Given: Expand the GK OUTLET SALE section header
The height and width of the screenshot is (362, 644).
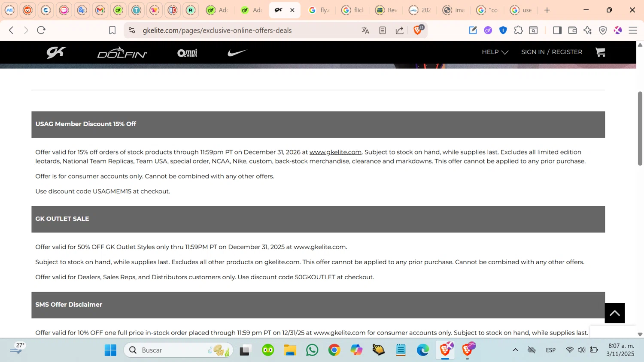Looking at the screenshot, I should pyautogui.click(x=318, y=219).
